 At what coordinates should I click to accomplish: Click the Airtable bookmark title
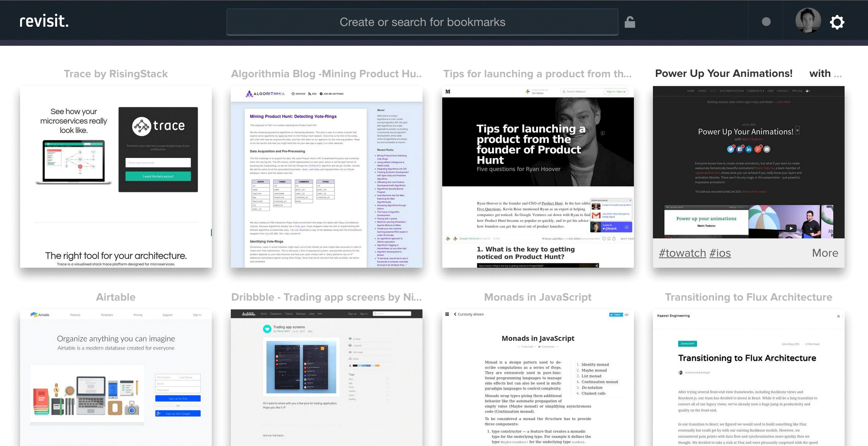(x=116, y=297)
